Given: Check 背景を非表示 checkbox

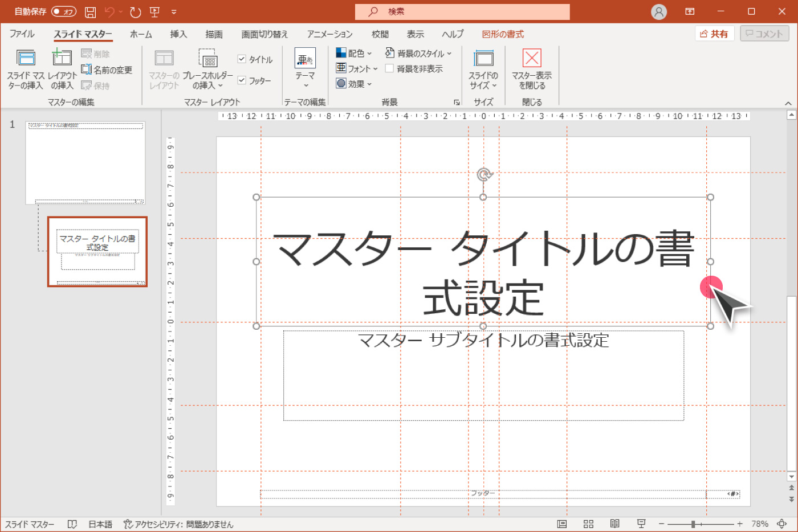Looking at the screenshot, I should [389, 68].
